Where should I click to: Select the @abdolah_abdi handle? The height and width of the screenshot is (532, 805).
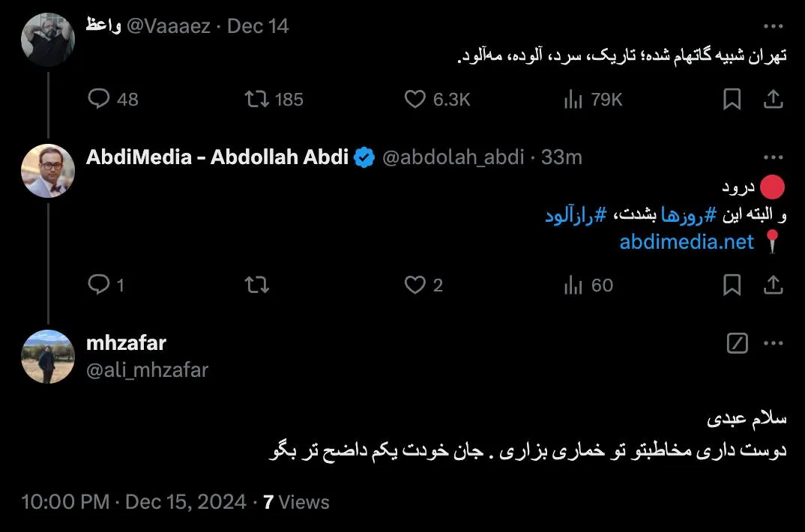(x=450, y=157)
